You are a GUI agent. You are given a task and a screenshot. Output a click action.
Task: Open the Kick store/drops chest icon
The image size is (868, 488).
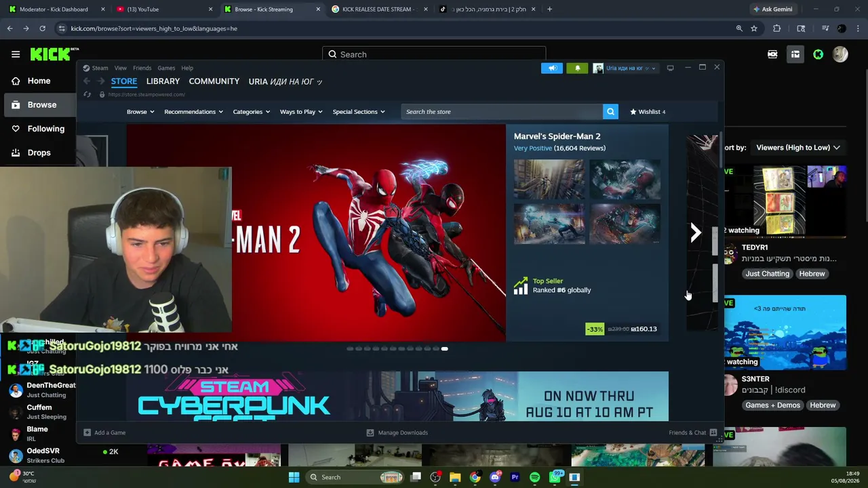click(795, 54)
